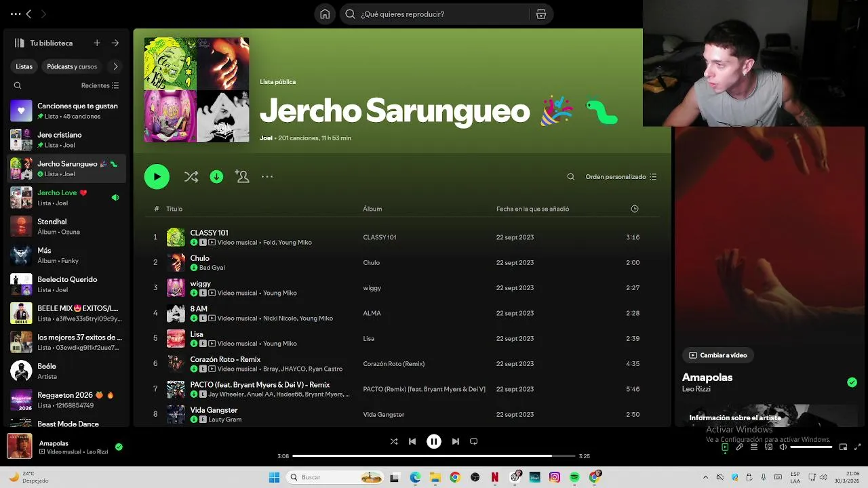Open the Recientes sort dropdown in library
Screen dimensions: 868x488
(100, 85)
